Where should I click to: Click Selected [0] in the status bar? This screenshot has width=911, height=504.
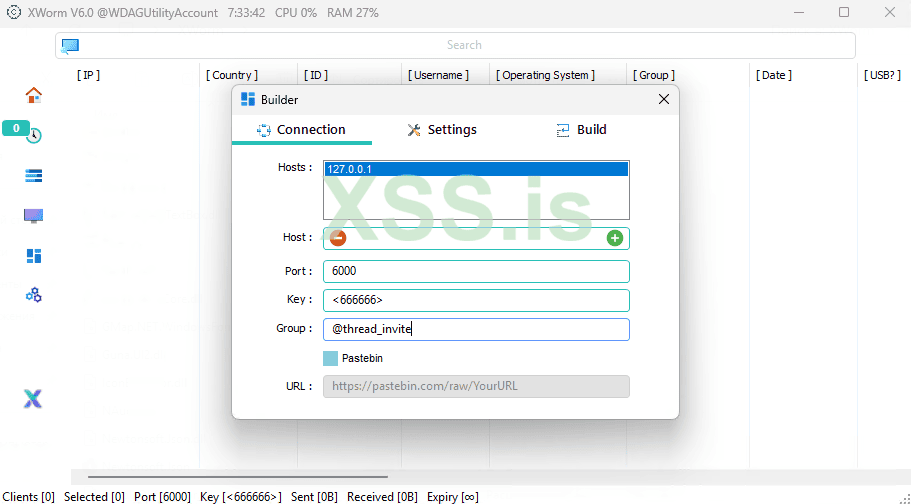tap(94, 497)
